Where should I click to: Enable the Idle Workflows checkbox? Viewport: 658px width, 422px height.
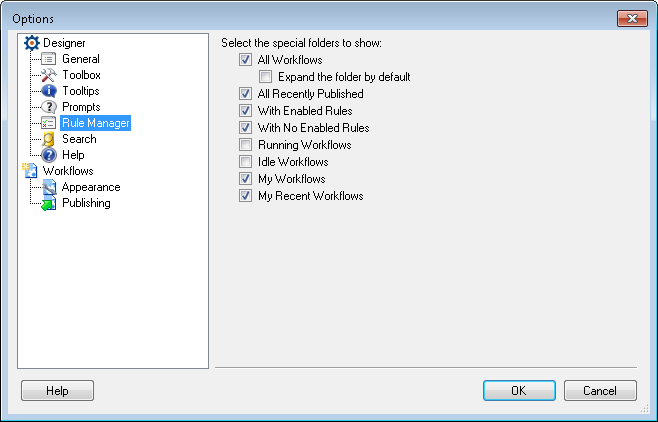click(245, 162)
